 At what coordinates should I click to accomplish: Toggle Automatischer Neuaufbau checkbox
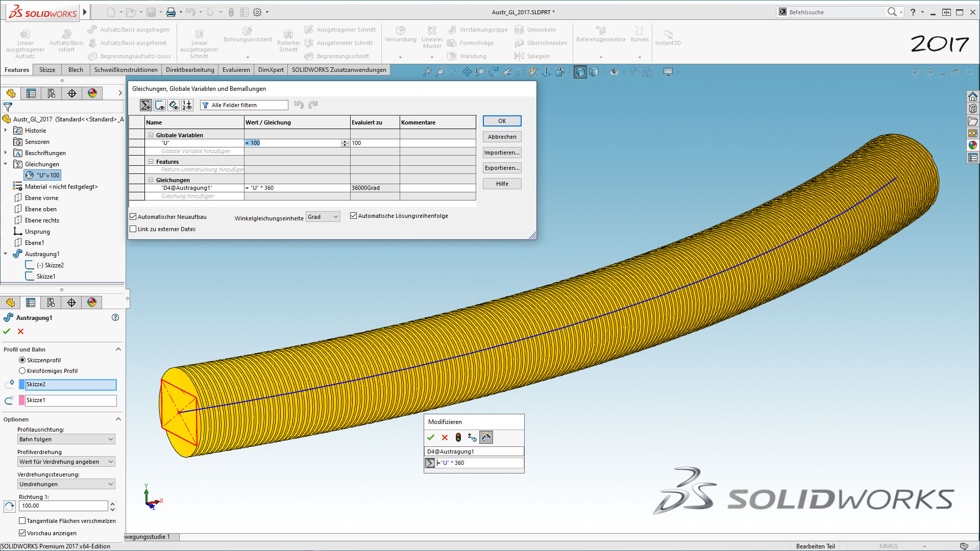(x=133, y=217)
